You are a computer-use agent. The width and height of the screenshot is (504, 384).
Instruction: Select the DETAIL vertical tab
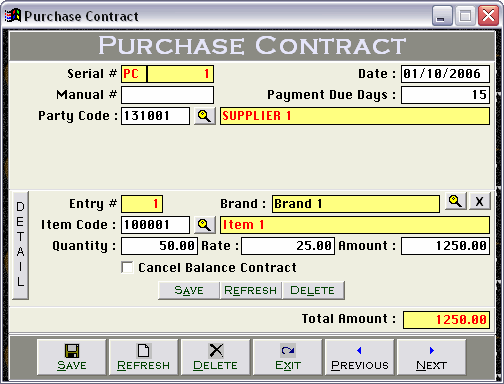(20, 245)
